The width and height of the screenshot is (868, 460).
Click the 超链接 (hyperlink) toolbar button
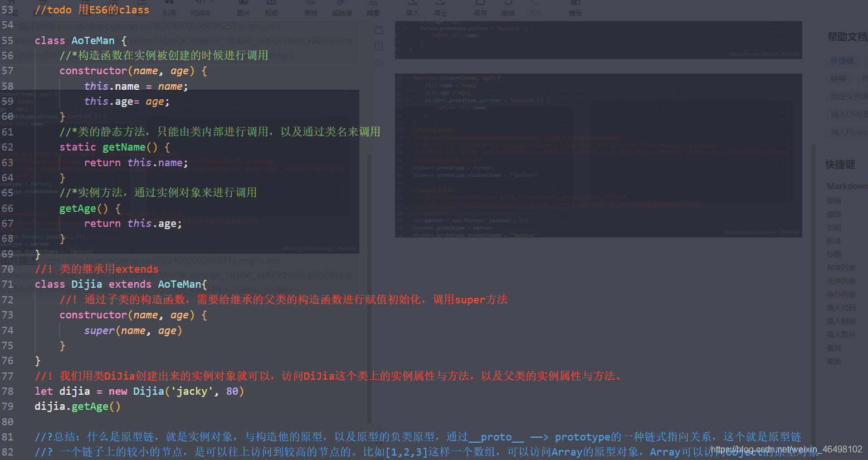(x=342, y=8)
